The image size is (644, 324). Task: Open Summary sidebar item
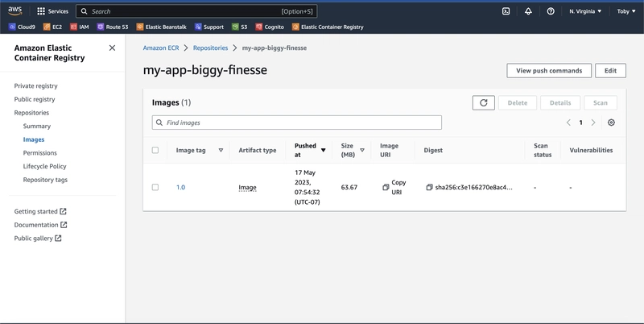37,127
